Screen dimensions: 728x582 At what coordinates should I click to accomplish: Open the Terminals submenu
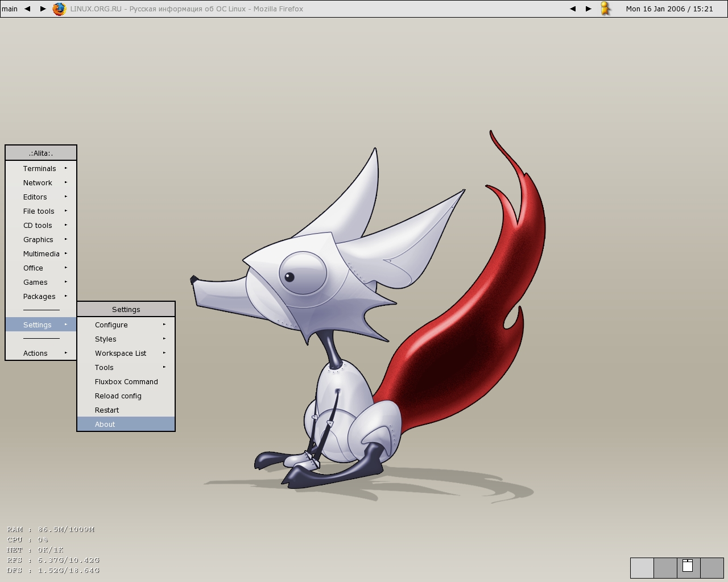[x=41, y=168]
